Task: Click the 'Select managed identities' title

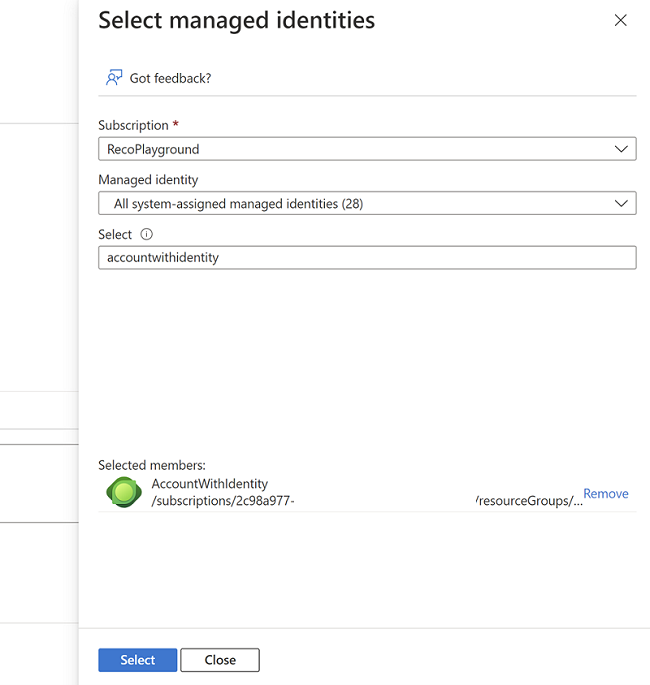Action: point(237,20)
